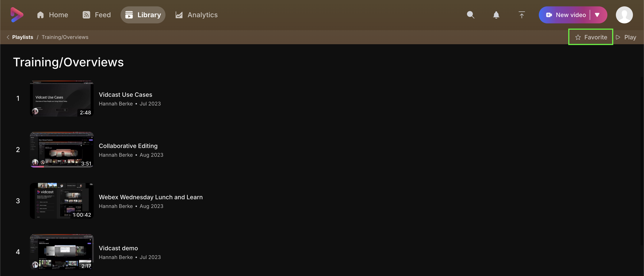Click the search magnifier icon
The image size is (644, 276).
[x=470, y=15]
